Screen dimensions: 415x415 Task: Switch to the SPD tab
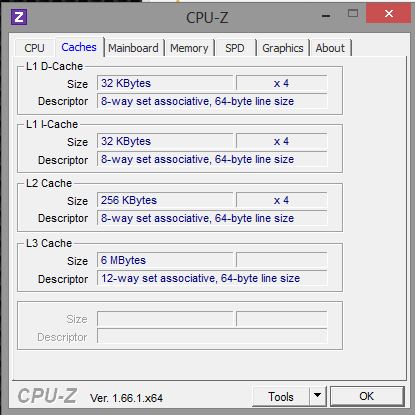tap(235, 48)
